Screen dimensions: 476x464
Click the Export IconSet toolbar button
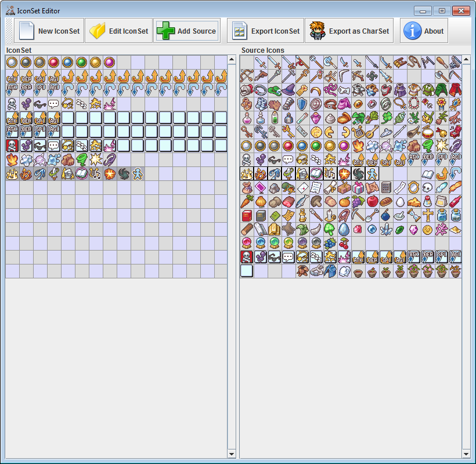click(265, 31)
